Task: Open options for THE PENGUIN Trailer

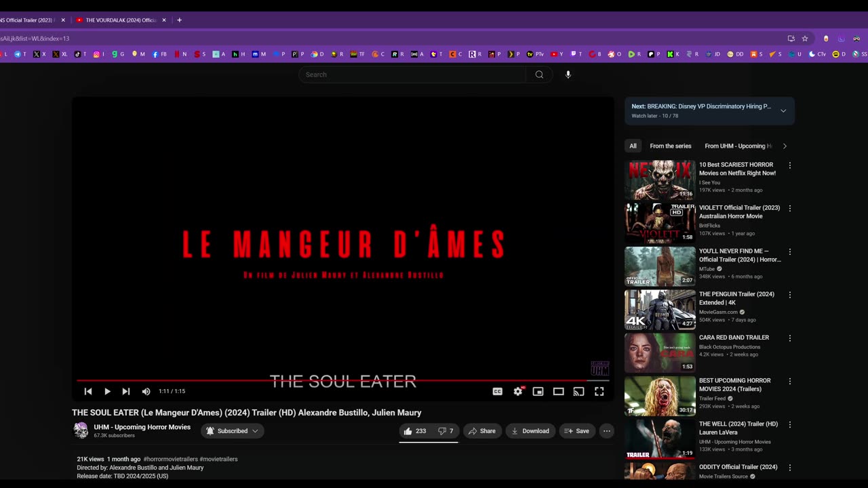Action: pyautogui.click(x=789, y=295)
